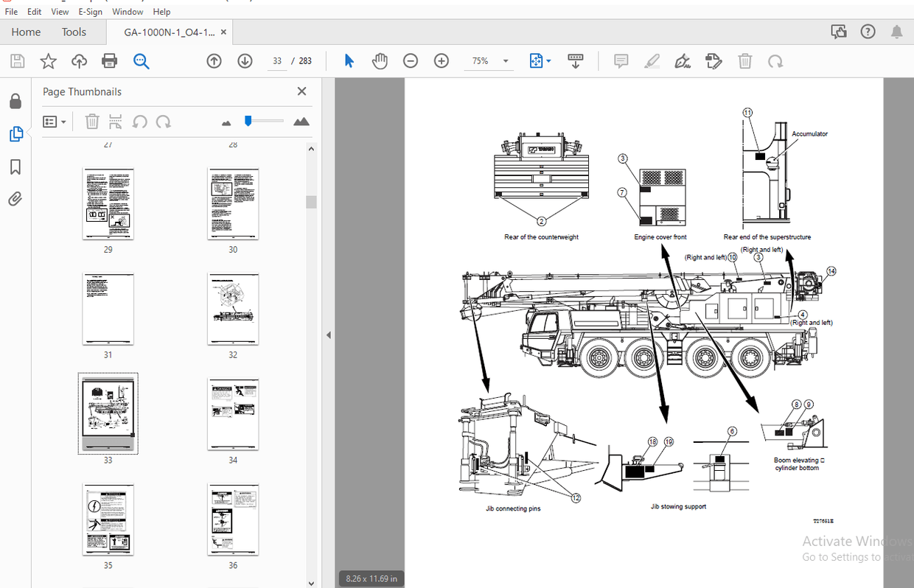
Task: Save the PDF document
Action: click(16, 61)
